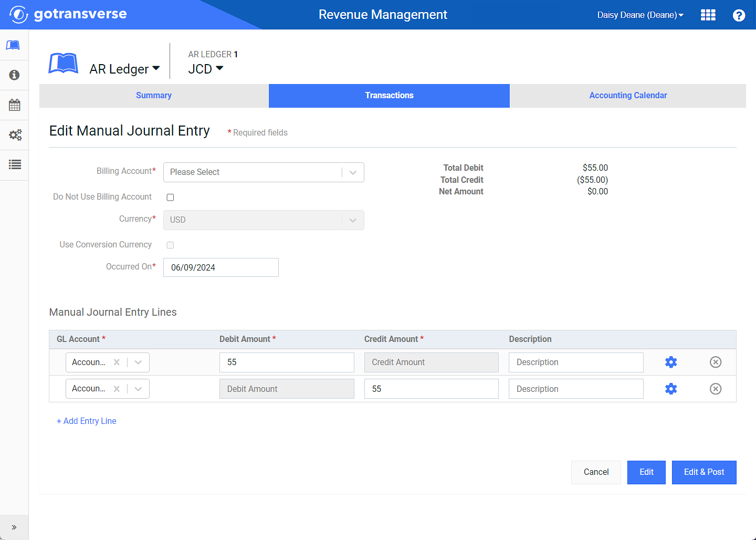Open the gears settings sidebar icon
Viewport: 756px width, 540px height.
[15, 135]
